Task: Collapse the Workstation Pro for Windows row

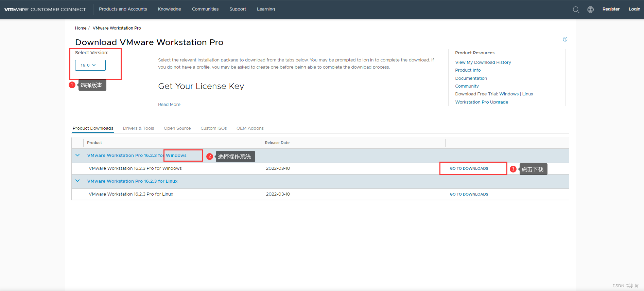Action: [77, 155]
